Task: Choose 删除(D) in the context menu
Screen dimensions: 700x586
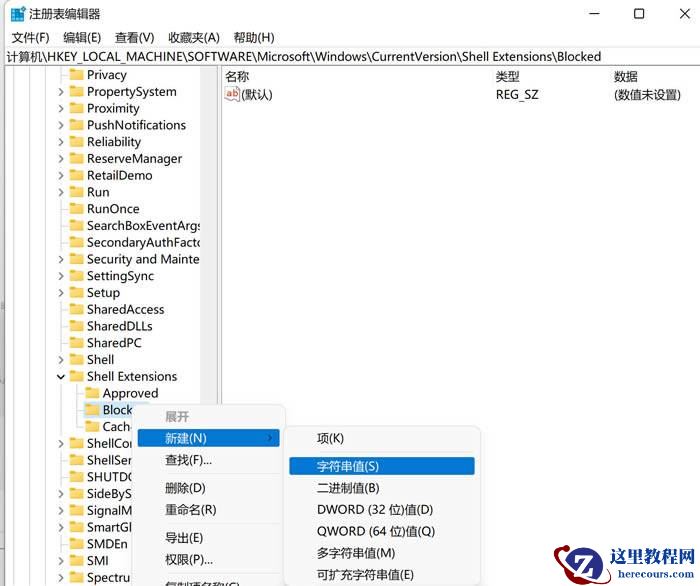Action: (x=208, y=488)
